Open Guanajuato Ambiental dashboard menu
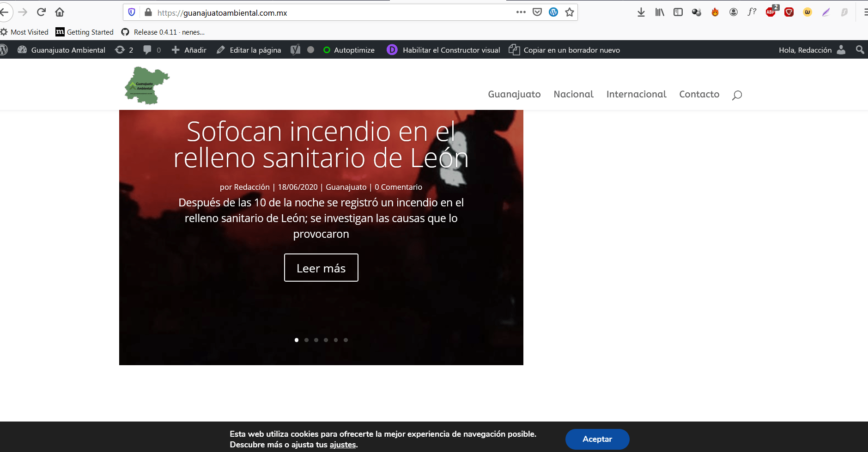This screenshot has width=868, height=452. tap(62, 50)
